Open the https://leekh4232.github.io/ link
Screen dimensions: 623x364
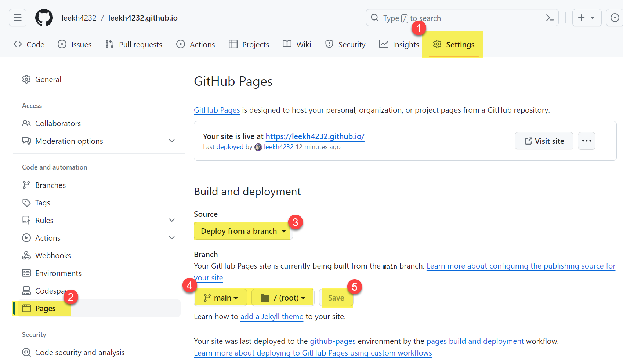[315, 136]
